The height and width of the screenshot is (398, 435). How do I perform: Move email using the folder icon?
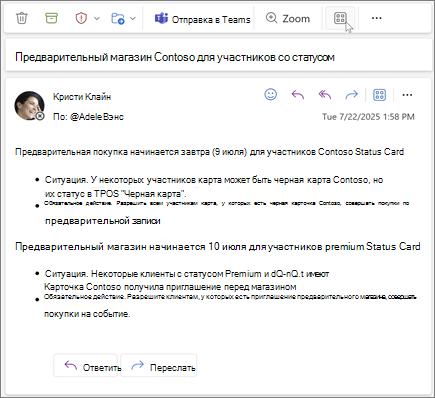click(118, 18)
